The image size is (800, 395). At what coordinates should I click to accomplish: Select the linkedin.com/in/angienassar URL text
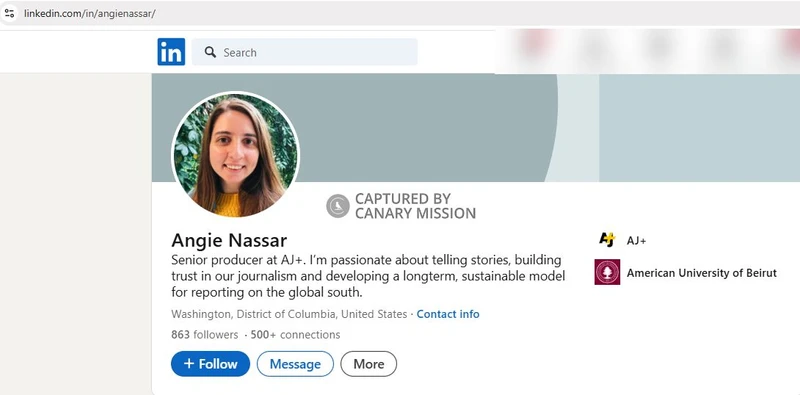pyautogui.click(x=90, y=13)
